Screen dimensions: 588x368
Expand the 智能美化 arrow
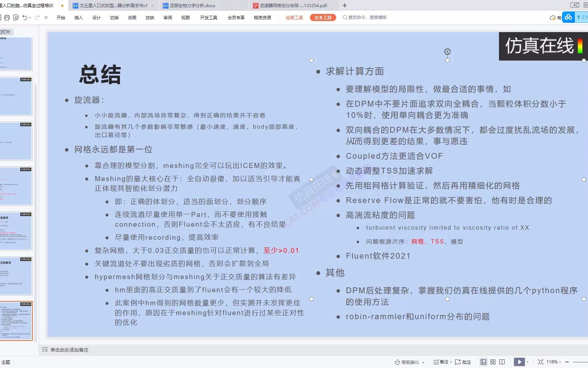423,362
